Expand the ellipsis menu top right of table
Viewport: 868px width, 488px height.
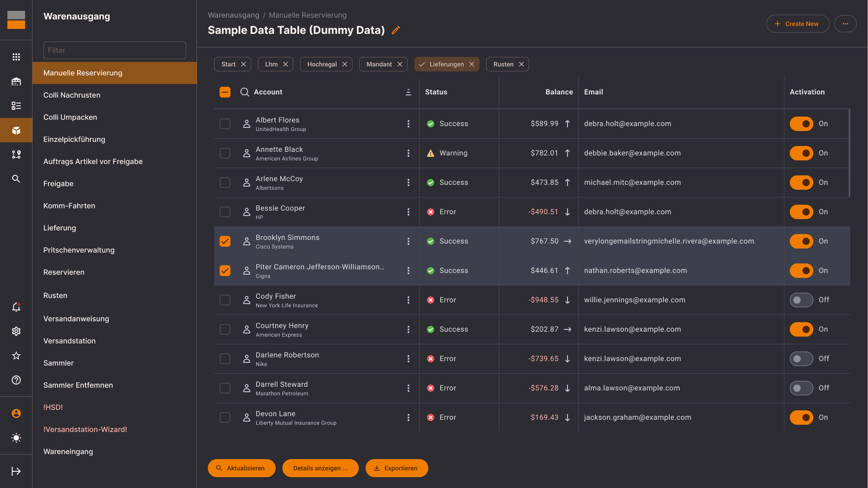click(845, 24)
